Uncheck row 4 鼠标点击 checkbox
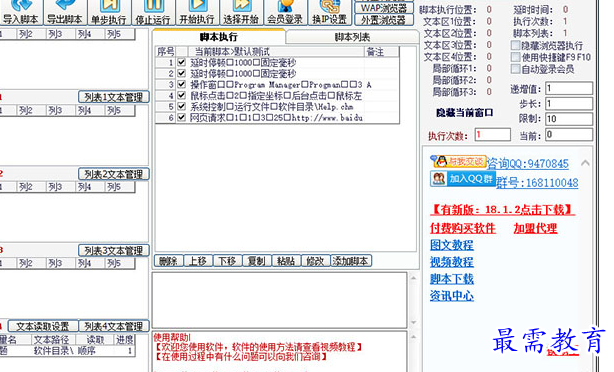 181,95
